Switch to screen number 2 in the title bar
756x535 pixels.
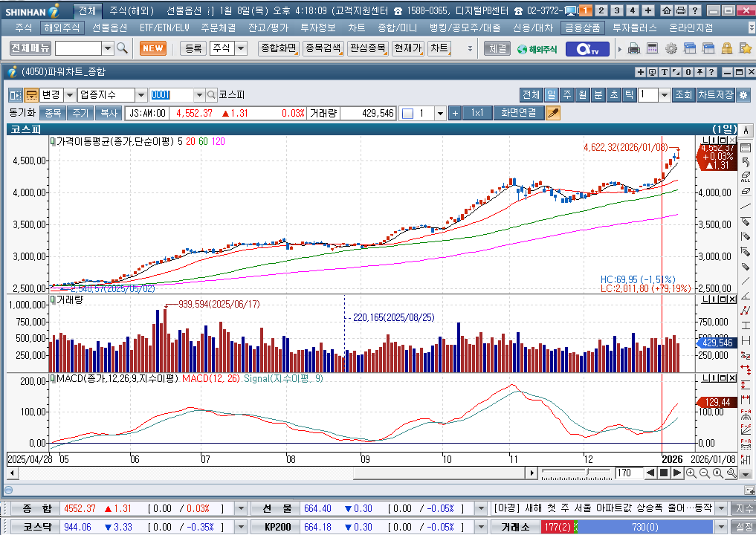click(x=601, y=10)
